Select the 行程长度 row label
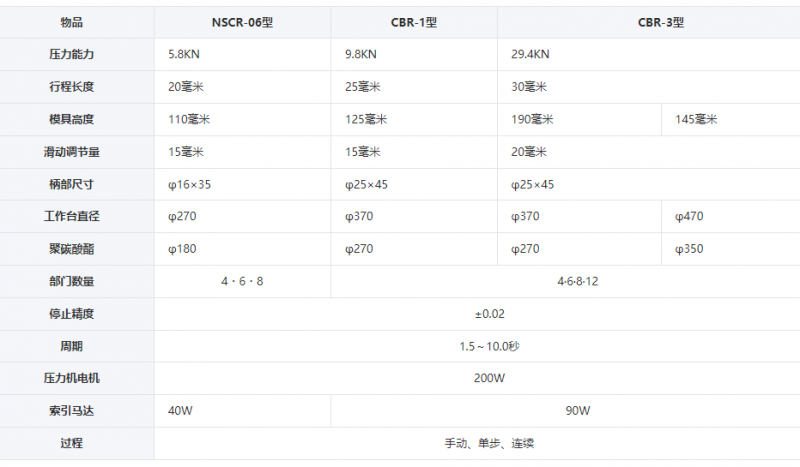Viewport: 800px width, 467px height. (71, 87)
